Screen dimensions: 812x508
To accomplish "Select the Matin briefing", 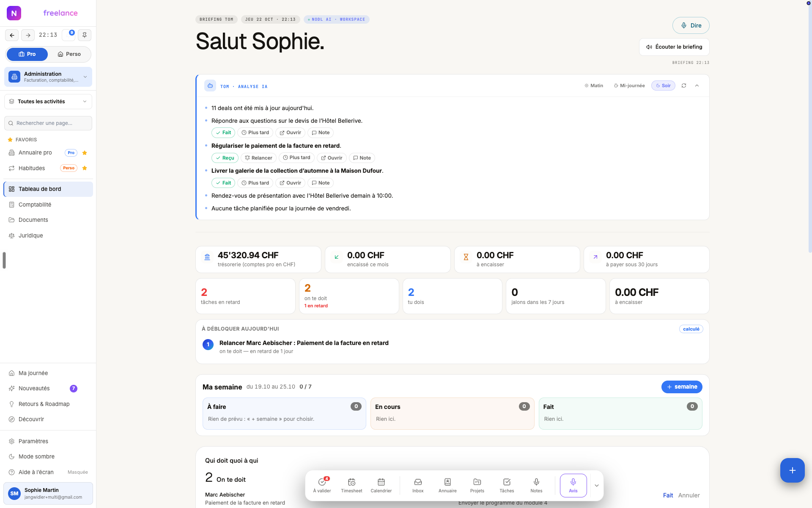I will point(594,86).
